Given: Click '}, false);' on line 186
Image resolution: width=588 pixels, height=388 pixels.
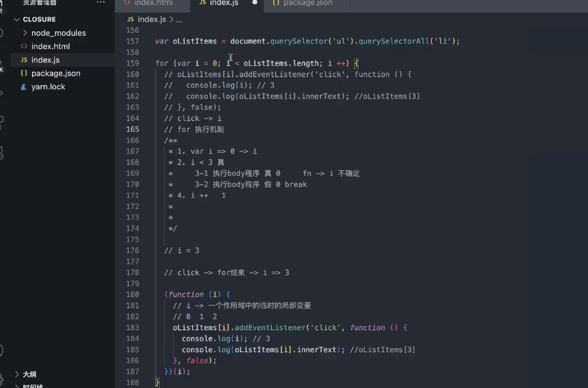Looking at the screenshot, I should [x=195, y=360].
